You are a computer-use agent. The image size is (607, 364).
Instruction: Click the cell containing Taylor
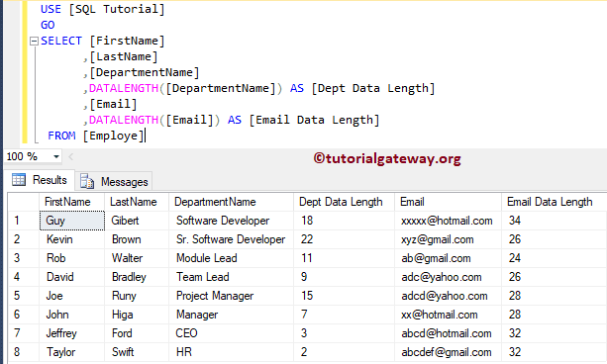(x=71, y=352)
